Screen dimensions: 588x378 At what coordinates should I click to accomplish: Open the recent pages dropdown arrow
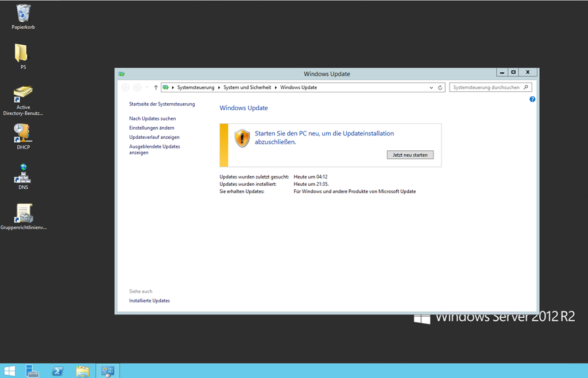pos(147,88)
